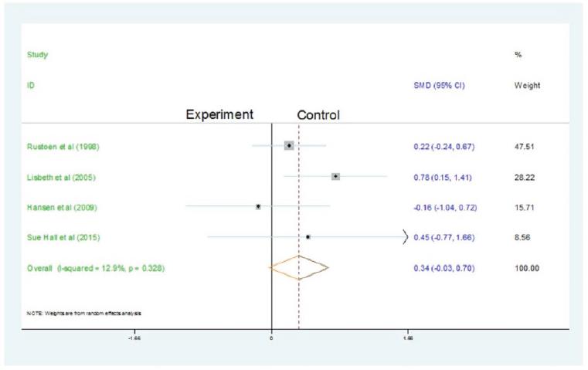Screen dimensions: 588x370
Task: Click the Weight column header
Action: tap(527, 85)
